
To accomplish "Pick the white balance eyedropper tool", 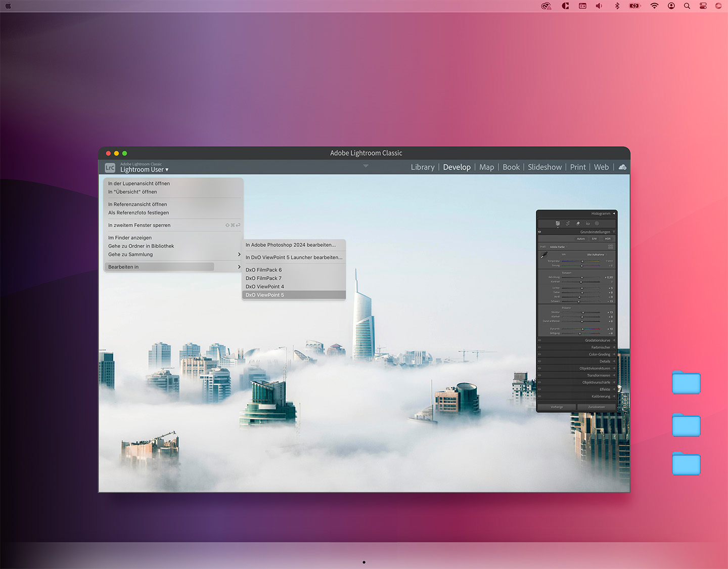I will (544, 255).
